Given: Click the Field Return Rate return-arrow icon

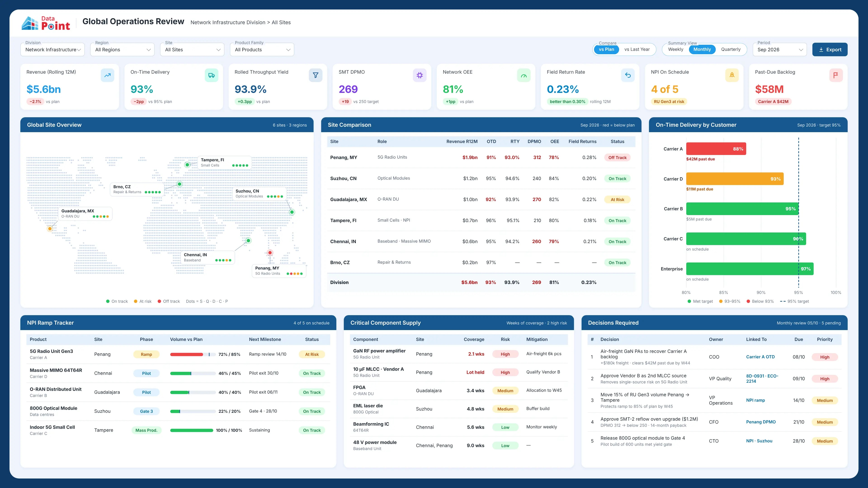Looking at the screenshot, I should pyautogui.click(x=628, y=75).
